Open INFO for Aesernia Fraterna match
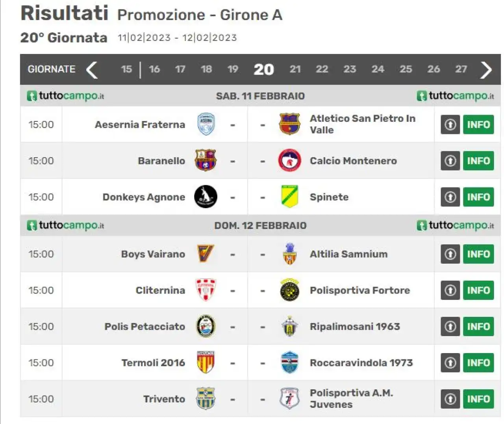The image size is (504, 424). pyautogui.click(x=478, y=125)
